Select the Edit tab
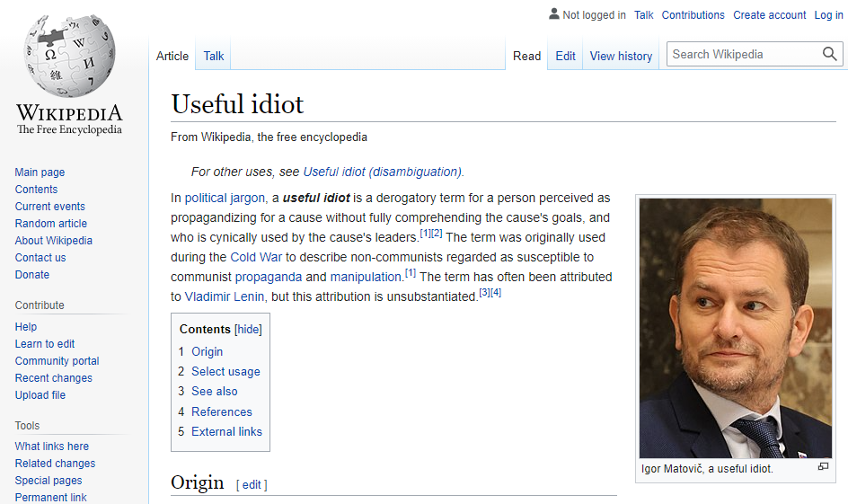The height and width of the screenshot is (504, 848). point(565,57)
